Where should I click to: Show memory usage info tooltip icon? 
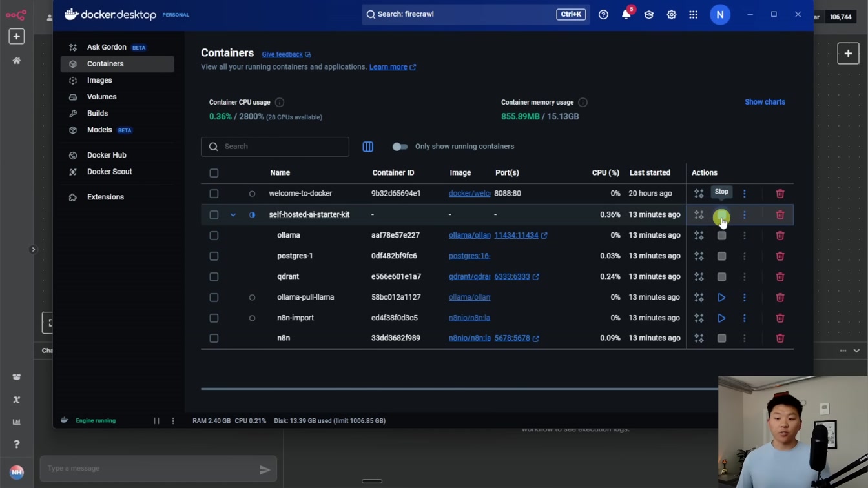583,102
